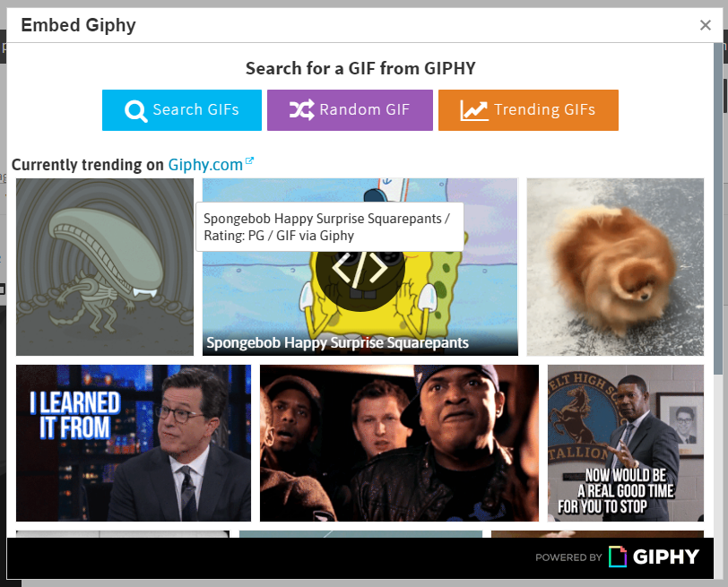
Task: Select the alien creature GIF thumbnail
Action: 105,267
